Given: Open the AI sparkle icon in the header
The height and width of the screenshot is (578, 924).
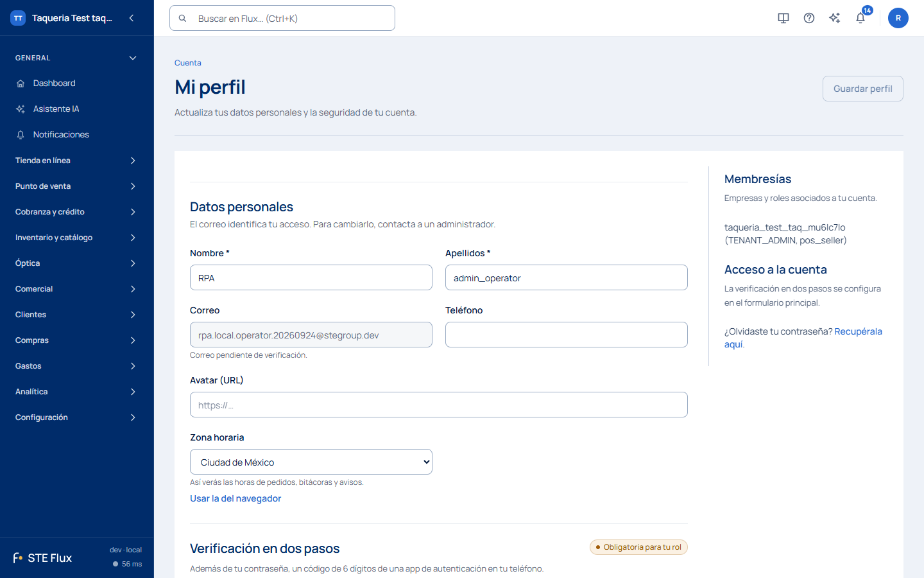Looking at the screenshot, I should pyautogui.click(x=835, y=18).
